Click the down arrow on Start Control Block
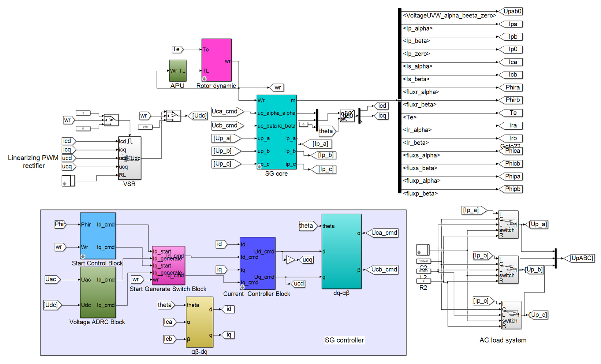The height and width of the screenshot is (364, 601). tap(83, 256)
